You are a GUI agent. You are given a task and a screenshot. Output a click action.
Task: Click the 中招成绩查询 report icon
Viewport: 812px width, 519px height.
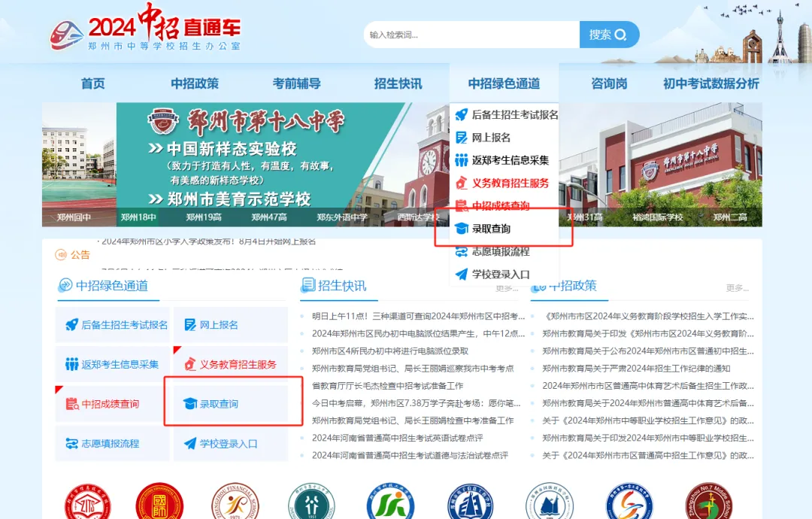(70, 403)
